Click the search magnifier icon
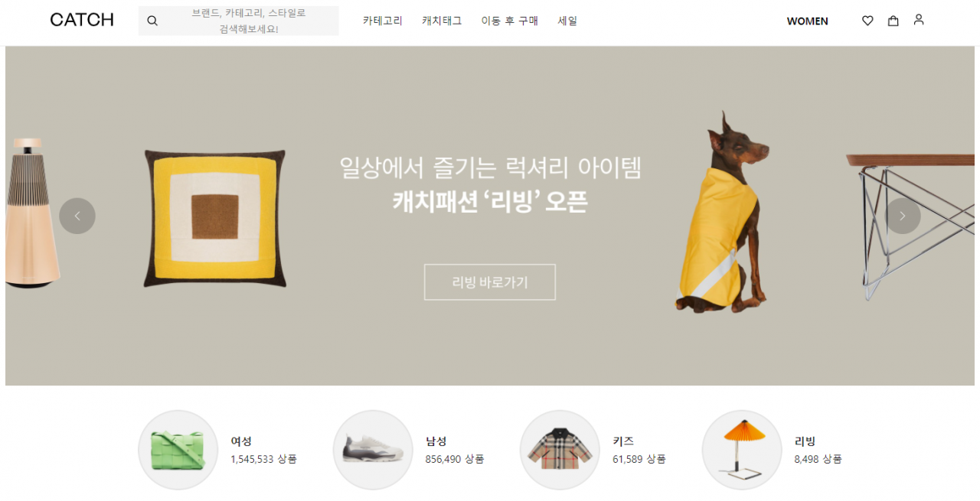This screenshot has height=501, width=980. (x=152, y=21)
